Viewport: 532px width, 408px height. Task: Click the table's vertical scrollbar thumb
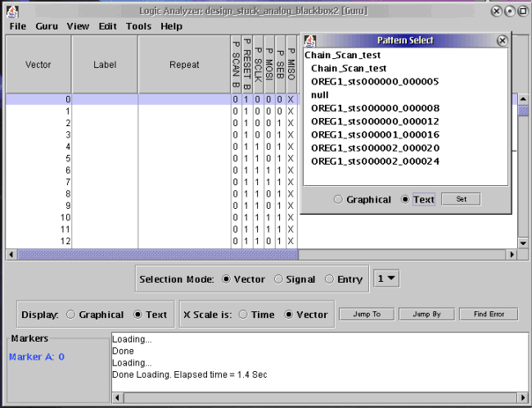523,111
